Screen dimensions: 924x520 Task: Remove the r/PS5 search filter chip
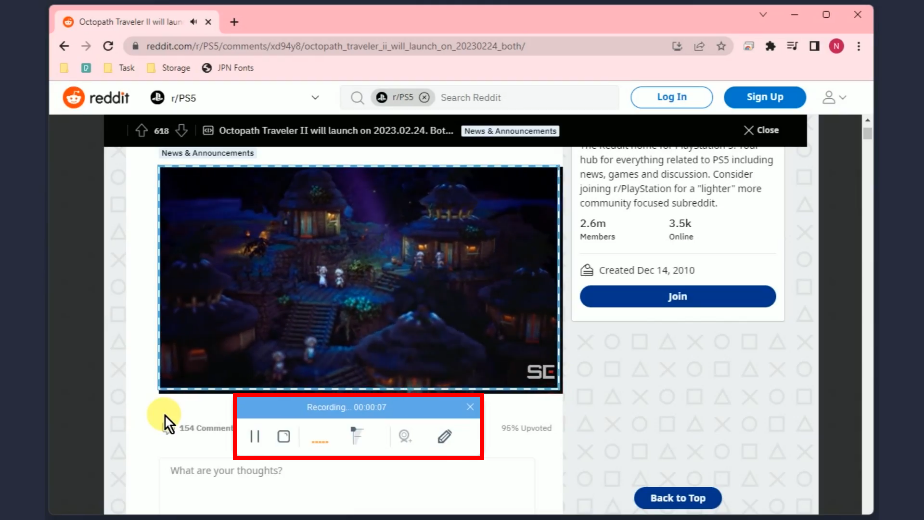pyautogui.click(x=424, y=97)
